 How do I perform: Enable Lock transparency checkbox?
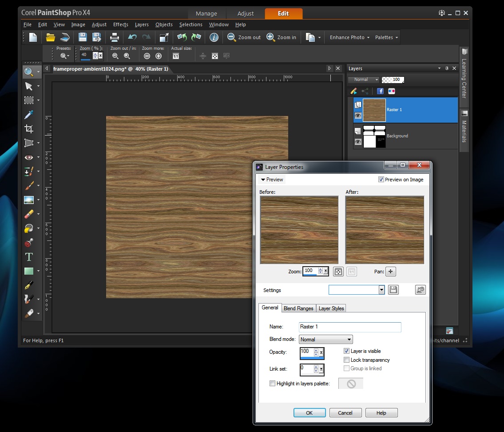click(x=347, y=360)
